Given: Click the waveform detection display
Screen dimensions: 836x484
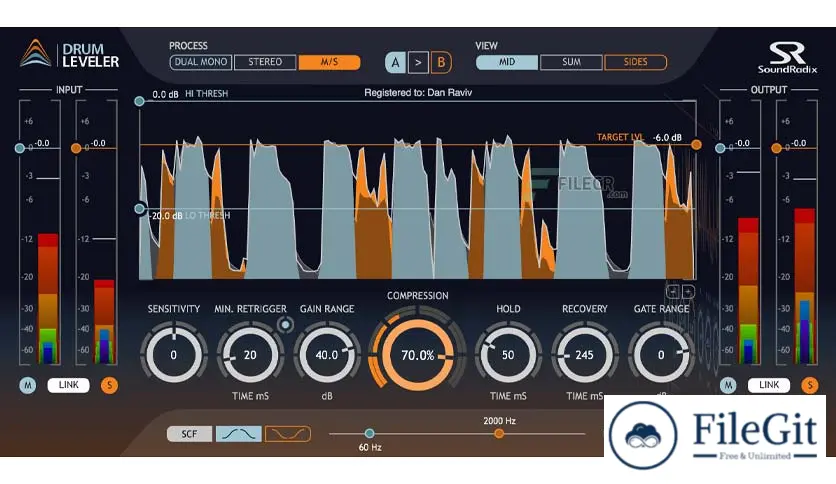Looking at the screenshot, I should coord(417,190).
